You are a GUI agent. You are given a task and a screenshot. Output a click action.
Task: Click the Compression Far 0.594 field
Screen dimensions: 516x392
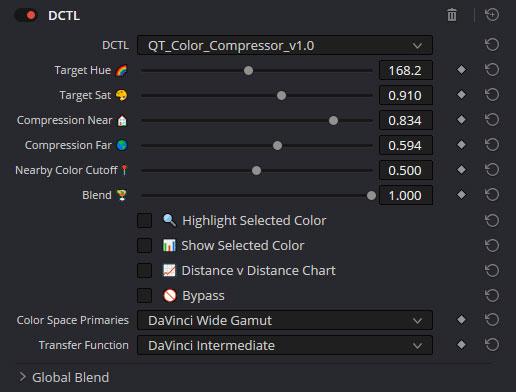click(406, 145)
